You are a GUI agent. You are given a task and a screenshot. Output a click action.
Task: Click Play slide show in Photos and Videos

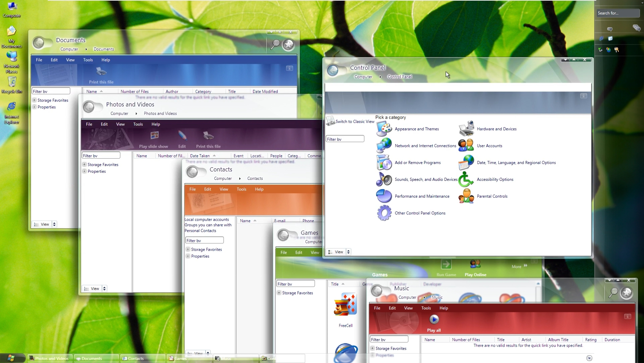coord(154,139)
